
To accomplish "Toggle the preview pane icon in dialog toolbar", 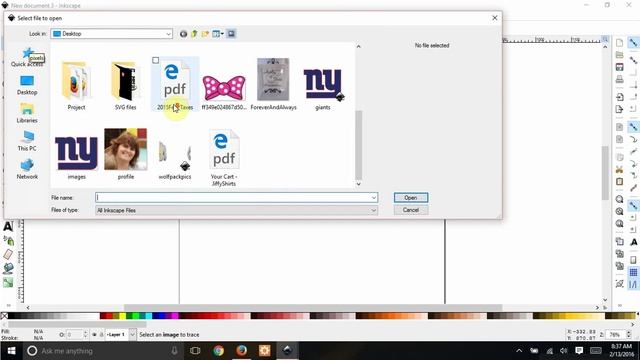I will [x=231, y=34].
